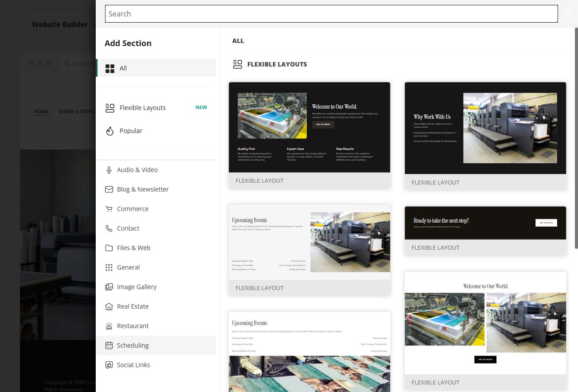Open the Files & Web folder icon

point(109,248)
